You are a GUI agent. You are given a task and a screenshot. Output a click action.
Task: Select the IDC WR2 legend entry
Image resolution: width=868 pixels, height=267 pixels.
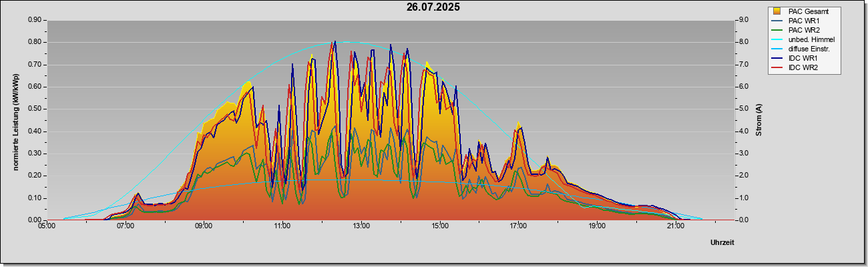tap(803, 67)
